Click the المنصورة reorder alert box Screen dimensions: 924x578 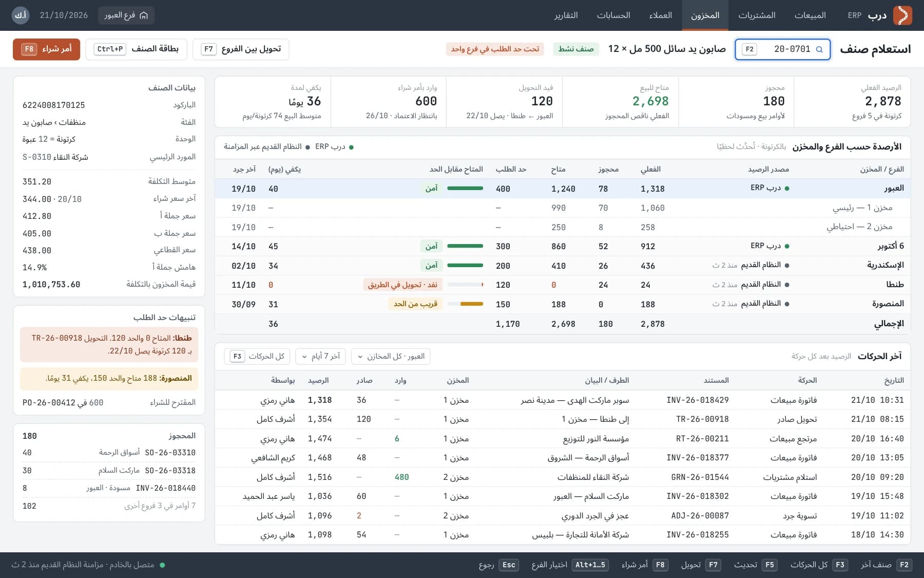109,379
